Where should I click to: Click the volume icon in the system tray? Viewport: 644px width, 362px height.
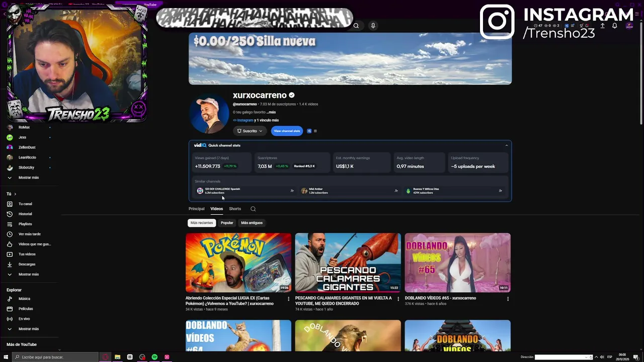(x=602, y=357)
